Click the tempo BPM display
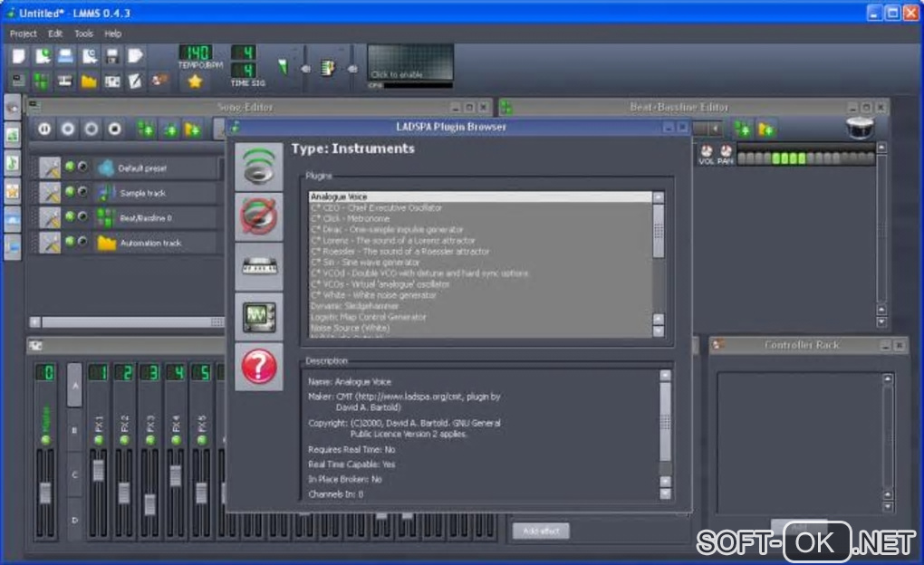Screen dimensions: 924x565 [x=196, y=53]
